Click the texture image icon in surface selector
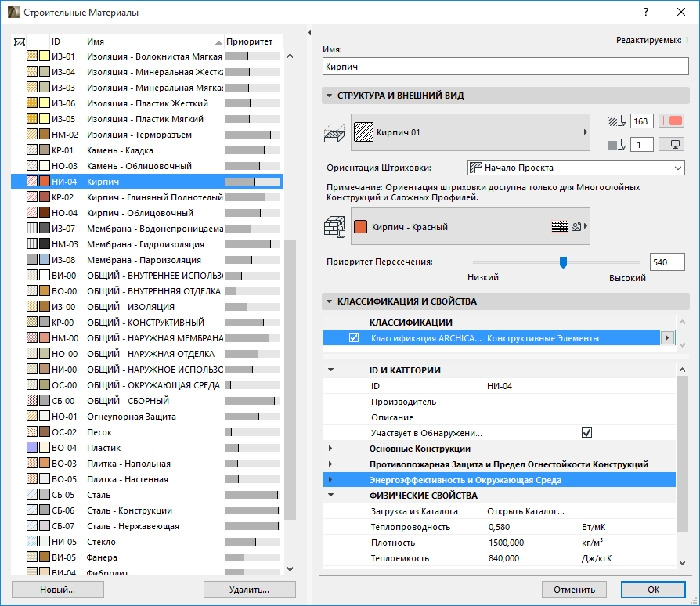The image size is (700, 606). click(576, 226)
